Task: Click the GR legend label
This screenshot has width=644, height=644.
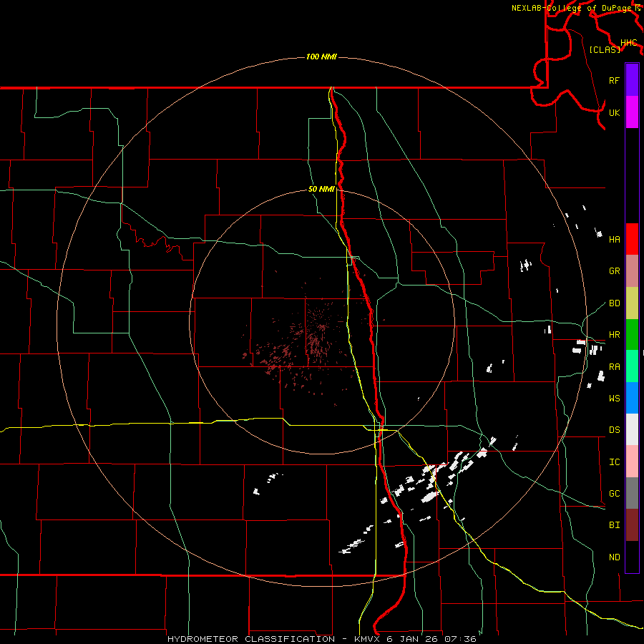Action: click(614, 271)
